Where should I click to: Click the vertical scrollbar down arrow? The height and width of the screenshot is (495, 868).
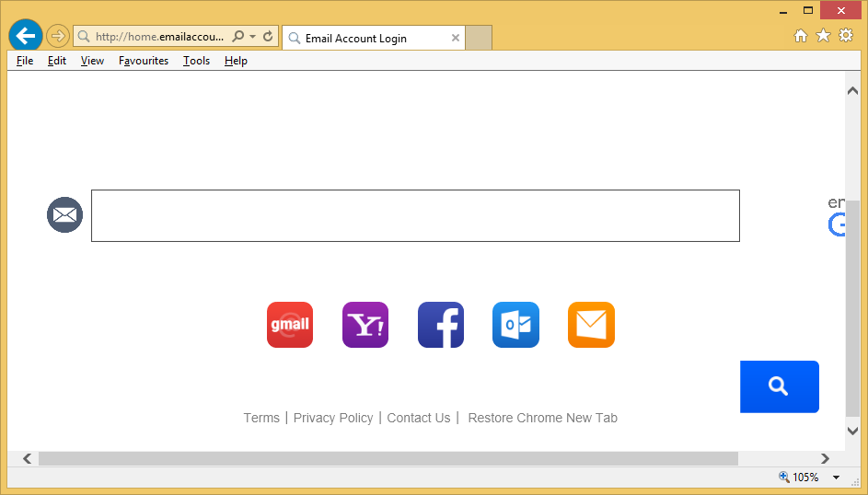[852, 431]
